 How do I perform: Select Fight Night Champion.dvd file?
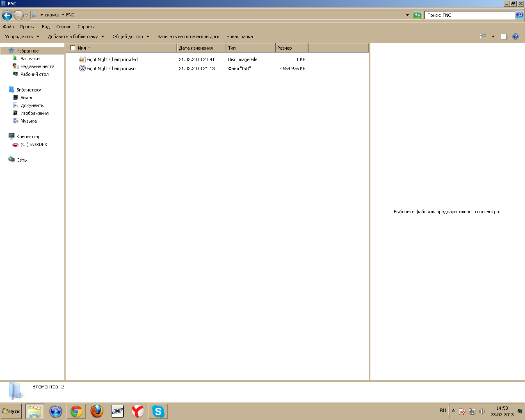(112, 59)
